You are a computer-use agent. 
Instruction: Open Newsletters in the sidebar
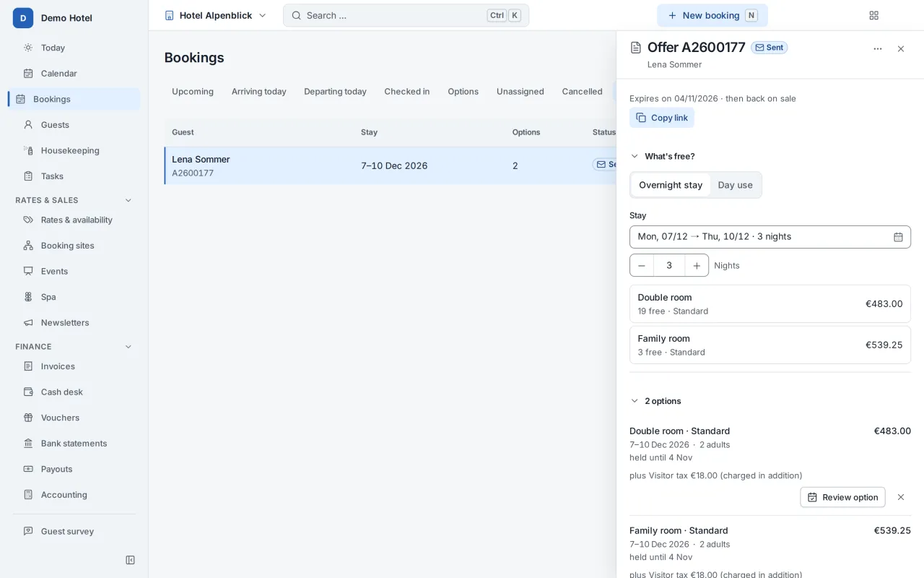tap(74, 322)
